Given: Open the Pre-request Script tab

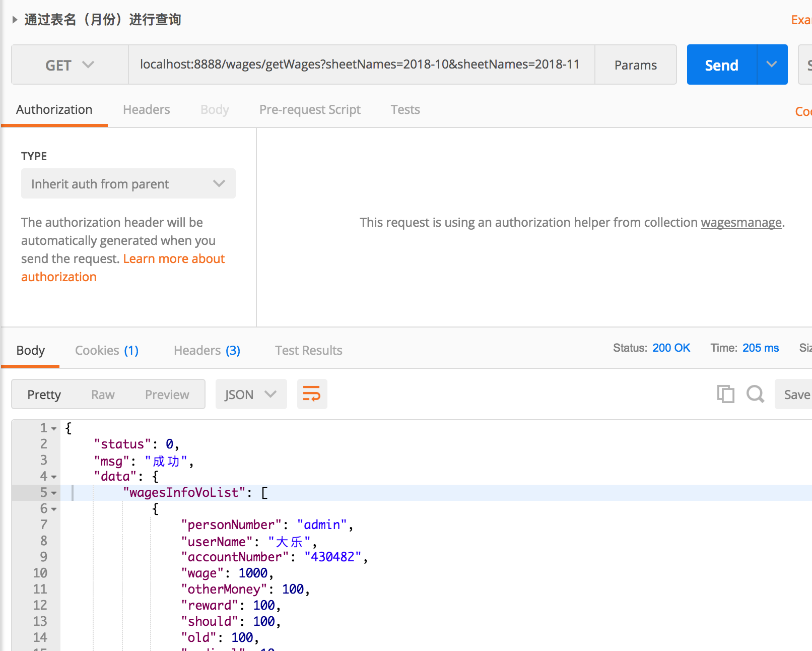Looking at the screenshot, I should (x=310, y=109).
